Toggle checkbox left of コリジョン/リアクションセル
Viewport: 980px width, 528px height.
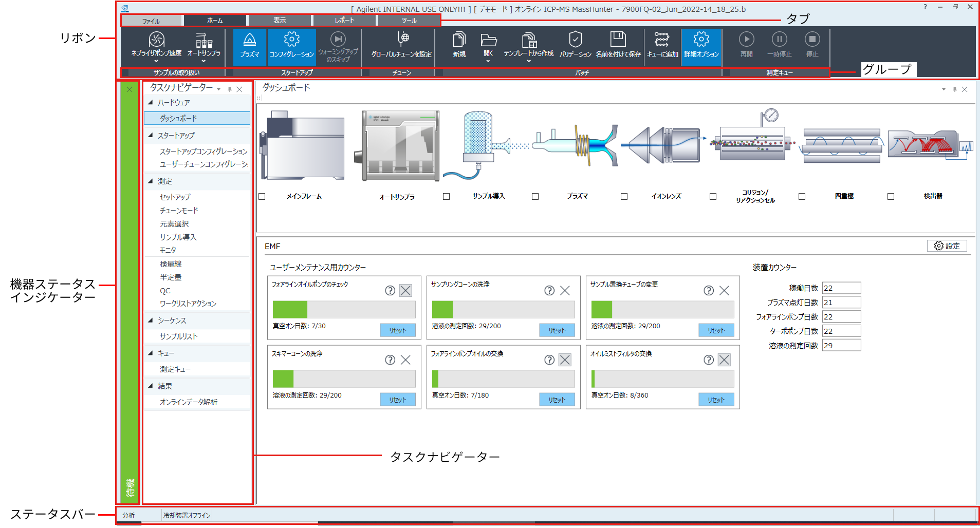713,197
